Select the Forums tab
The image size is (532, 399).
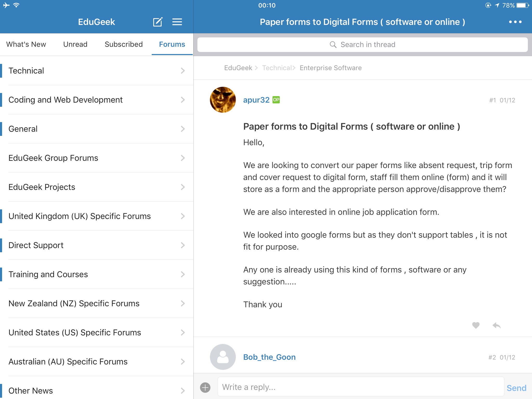click(x=172, y=44)
